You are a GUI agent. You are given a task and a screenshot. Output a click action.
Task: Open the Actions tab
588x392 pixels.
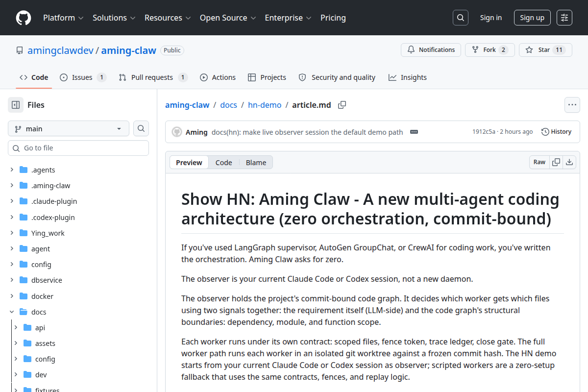218,77
